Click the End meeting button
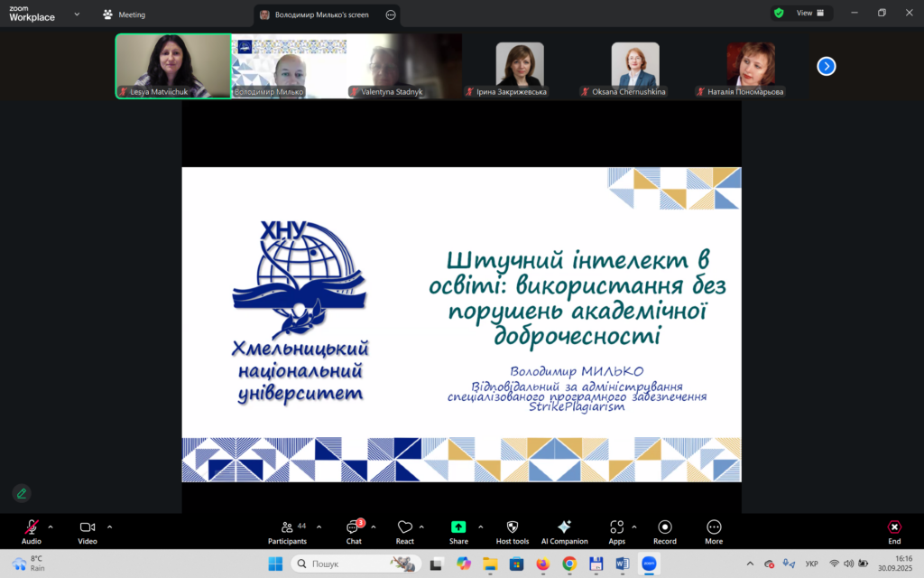Screen dimensions: 924x578 [894, 531]
